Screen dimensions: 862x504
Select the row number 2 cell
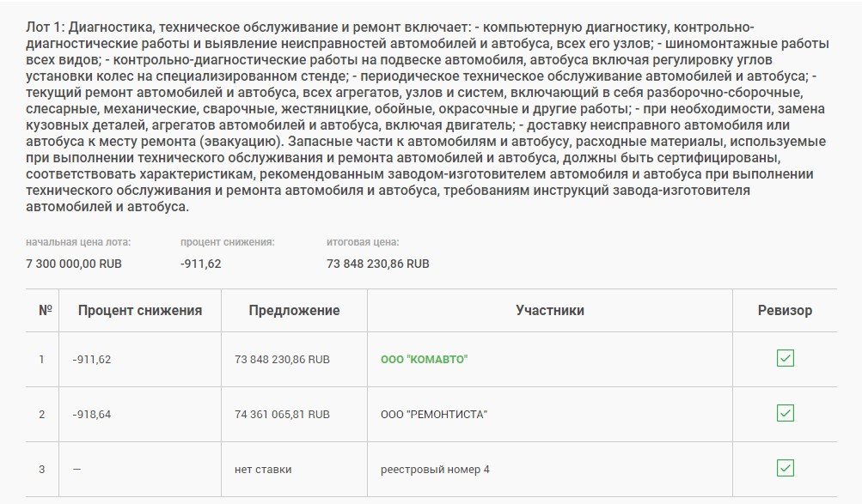tap(41, 414)
